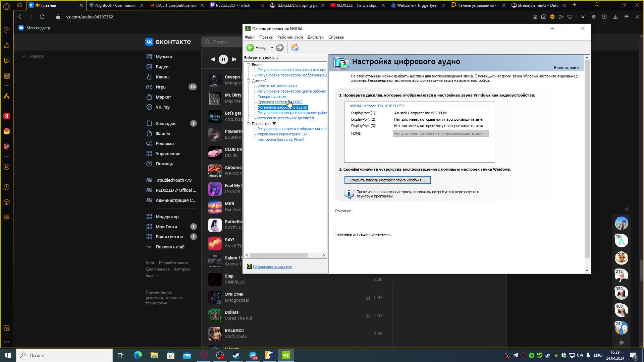Select Установка цифрового аудио item
Screen dimensions: 644x362
click(x=282, y=107)
